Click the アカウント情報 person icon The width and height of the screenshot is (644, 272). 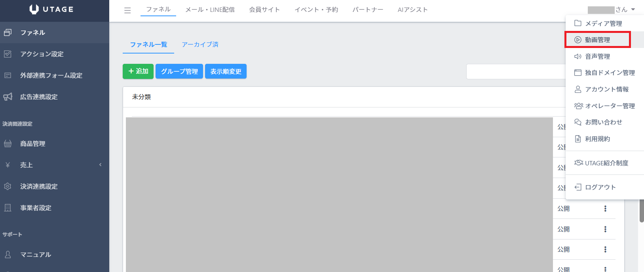point(578,89)
